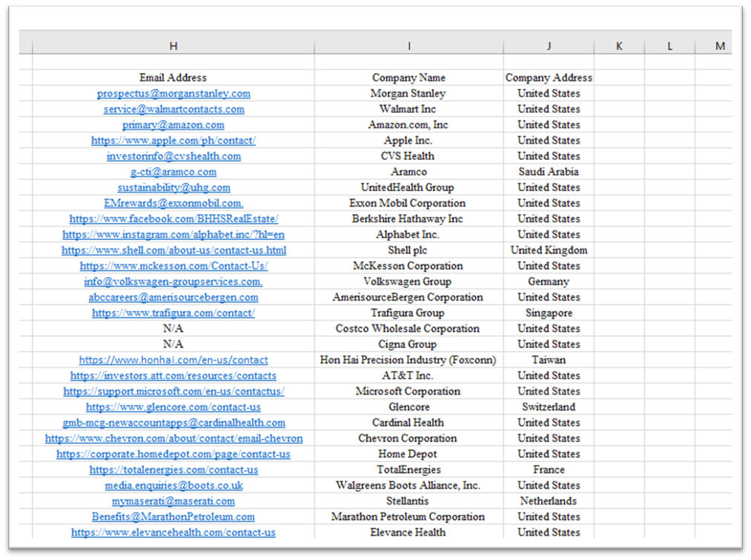Screen dimensions: 751x560
Task: Open service@walmartcontacts.com email link
Action: point(174,109)
